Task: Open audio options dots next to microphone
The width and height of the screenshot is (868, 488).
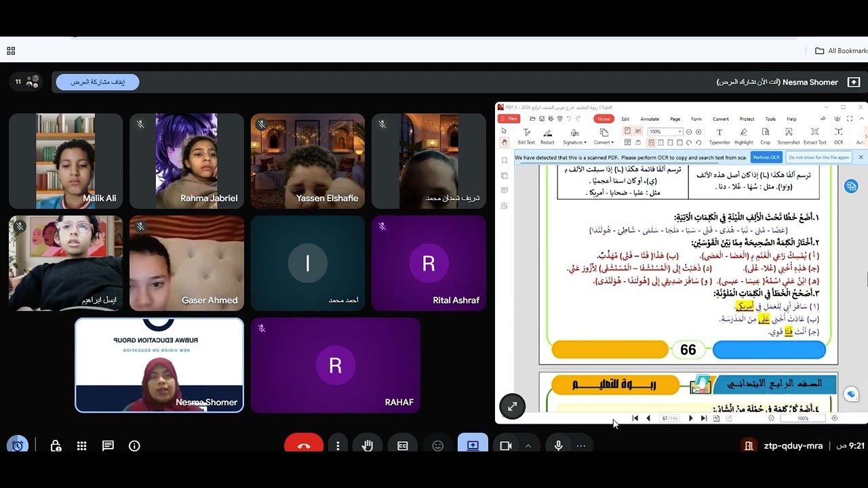Action: click(580, 445)
